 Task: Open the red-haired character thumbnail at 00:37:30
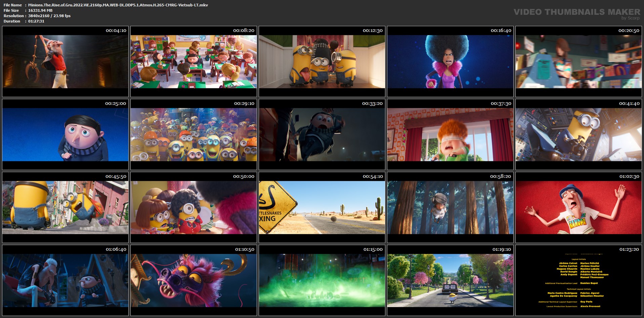click(x=450, y=134)
